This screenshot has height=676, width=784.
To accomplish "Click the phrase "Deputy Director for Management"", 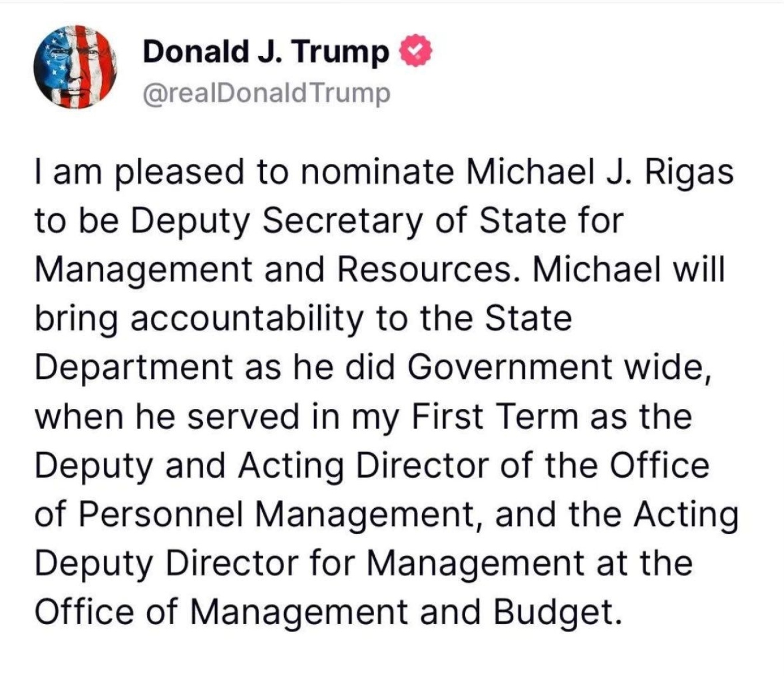I will 310,563.
